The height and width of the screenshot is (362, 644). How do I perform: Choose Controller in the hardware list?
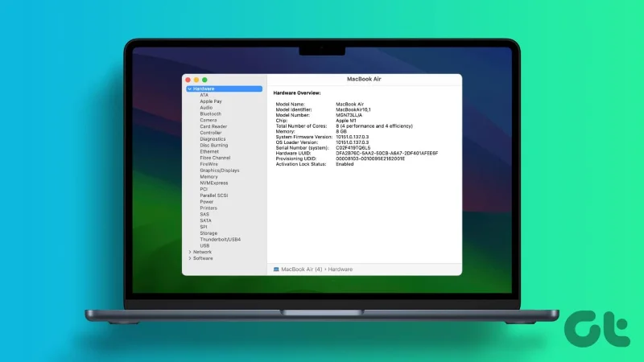pyautogui.click(x=211, y=133)
